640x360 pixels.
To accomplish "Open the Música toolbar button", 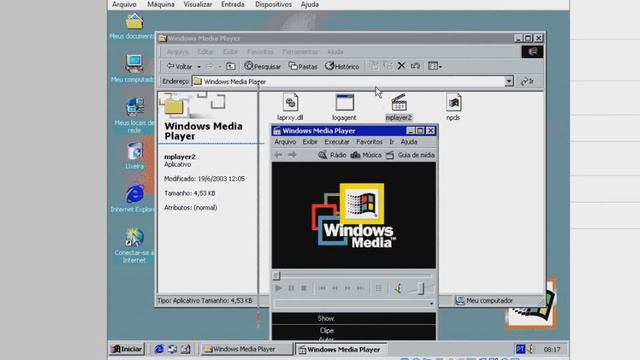I will (x=366, y=155).
